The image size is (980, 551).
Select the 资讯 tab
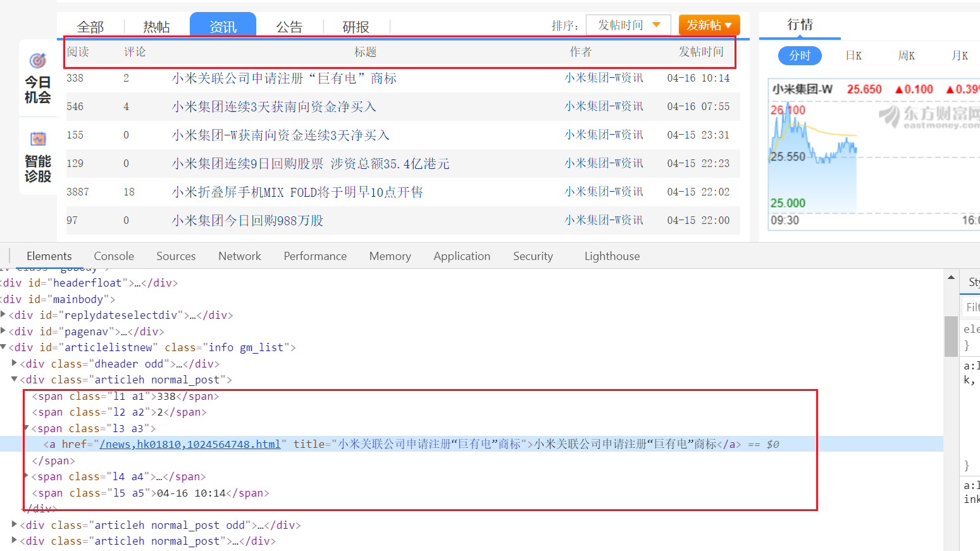point(223,25)
